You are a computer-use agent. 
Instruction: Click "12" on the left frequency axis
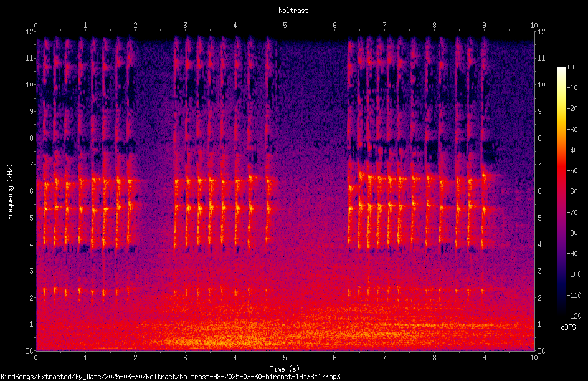point(30,32)
